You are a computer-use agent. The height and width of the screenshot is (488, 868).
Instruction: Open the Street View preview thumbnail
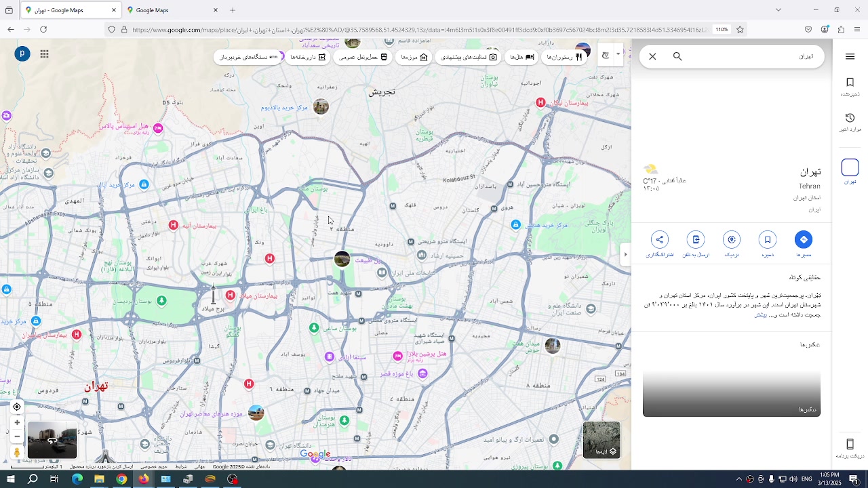(52, 441)
